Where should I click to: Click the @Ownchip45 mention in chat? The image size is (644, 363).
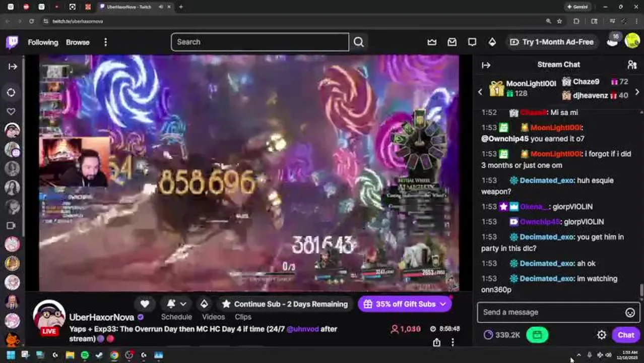tap(504, 139)
